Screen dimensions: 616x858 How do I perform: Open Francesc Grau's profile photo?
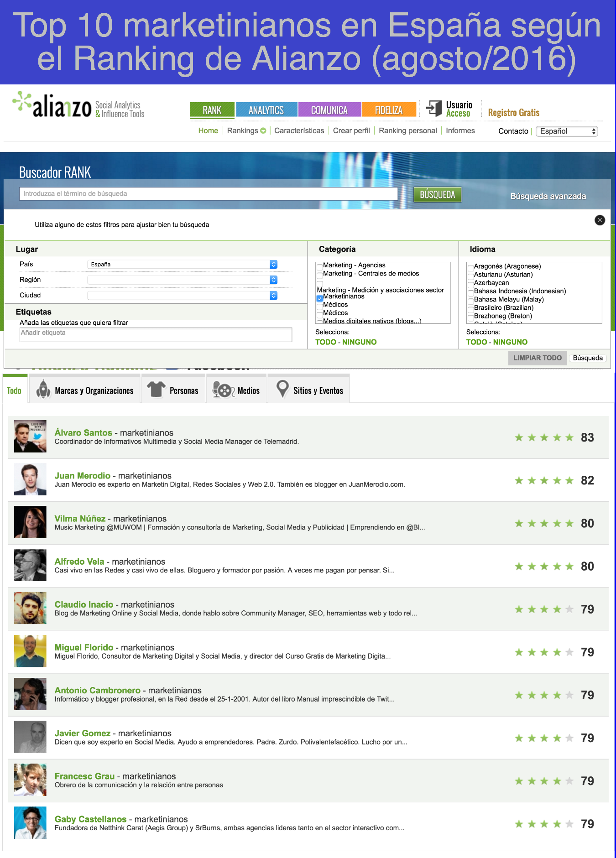[x=30, y=780]
